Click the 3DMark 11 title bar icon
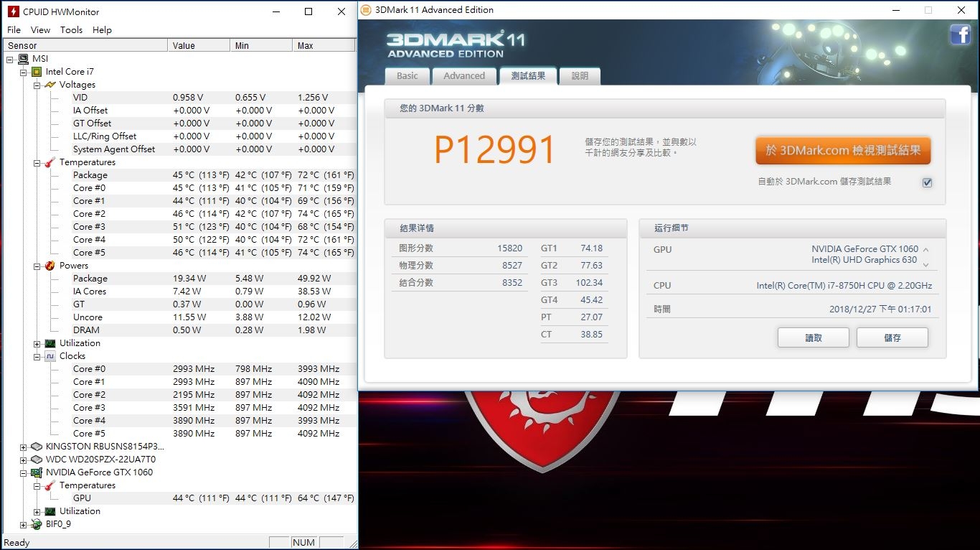This screenshot has height=550, width=980. [367, 10]
